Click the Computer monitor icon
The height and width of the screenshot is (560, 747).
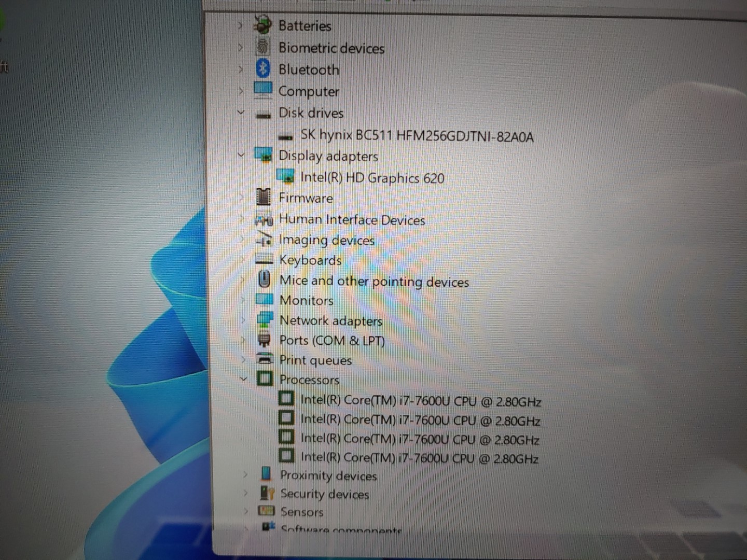point(263,90)
